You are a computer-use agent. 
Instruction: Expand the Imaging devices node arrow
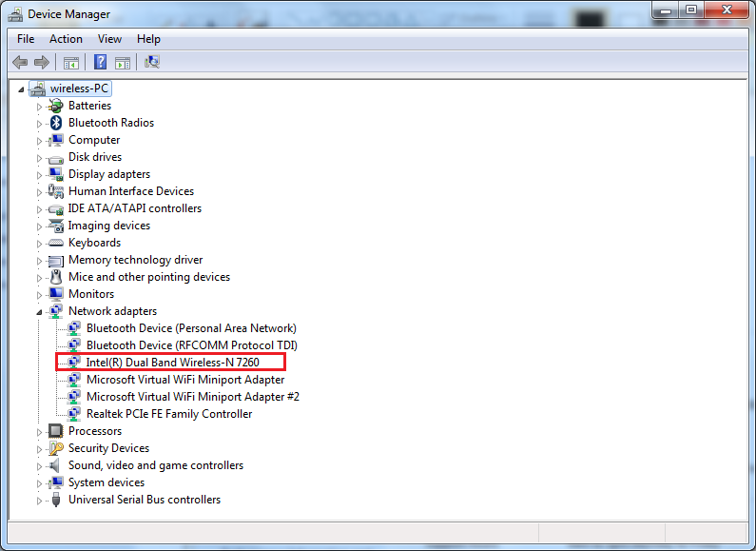coord(39,226)
